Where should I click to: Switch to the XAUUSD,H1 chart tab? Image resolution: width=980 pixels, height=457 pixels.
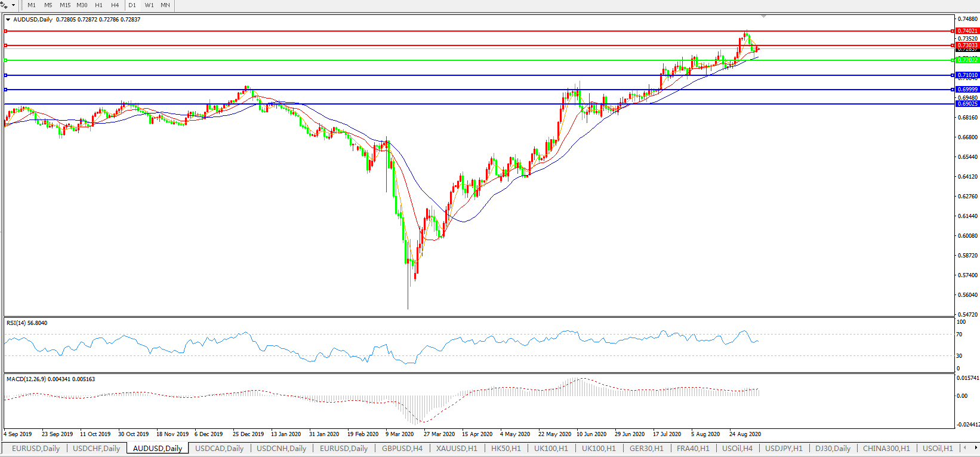coord(457,448)
